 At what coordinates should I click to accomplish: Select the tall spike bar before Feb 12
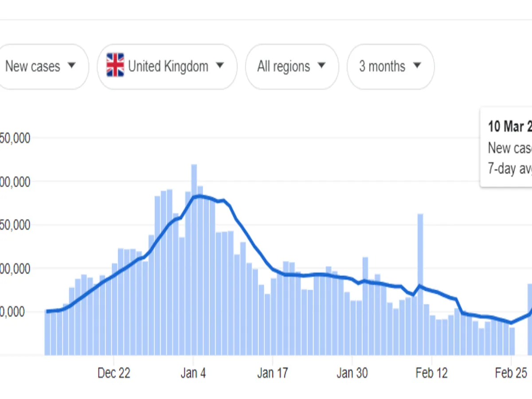(420, 284)
